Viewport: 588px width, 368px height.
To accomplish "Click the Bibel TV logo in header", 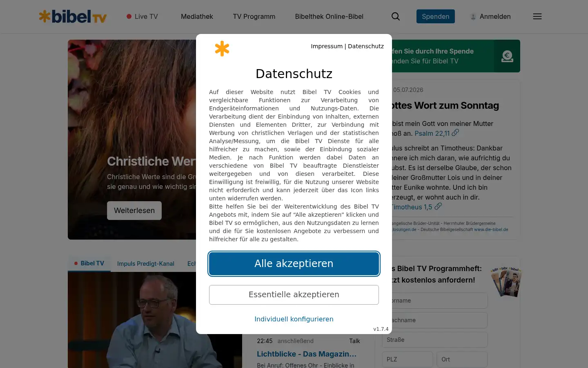I will point(73,16).
